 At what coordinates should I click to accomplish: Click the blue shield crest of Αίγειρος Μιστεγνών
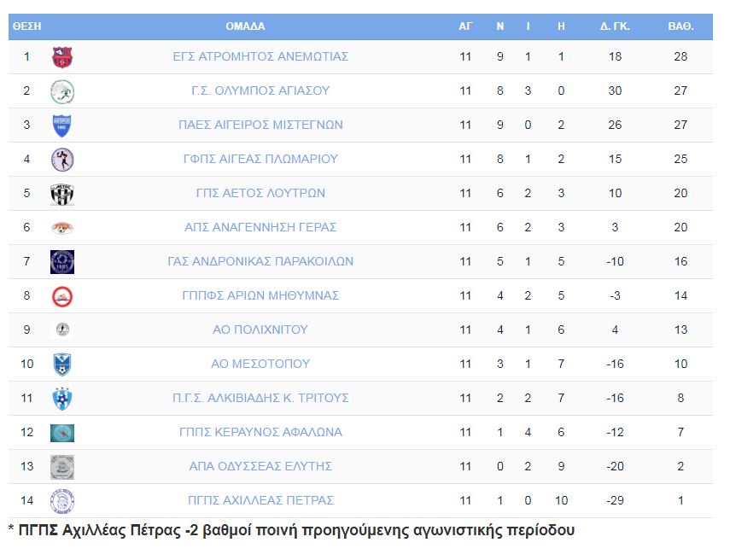point(62,125)
